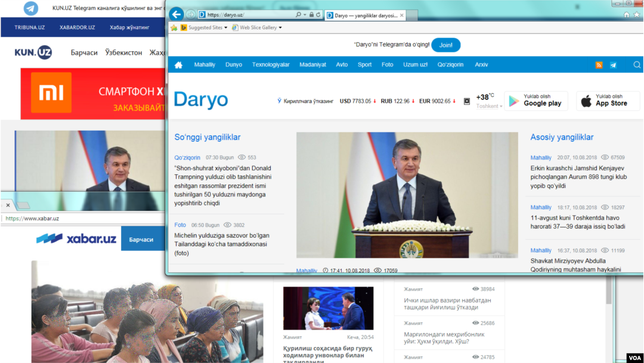Select Барчаси in kun.uz navigation
The image size is (644, 363).
click(x=84, y=53)
